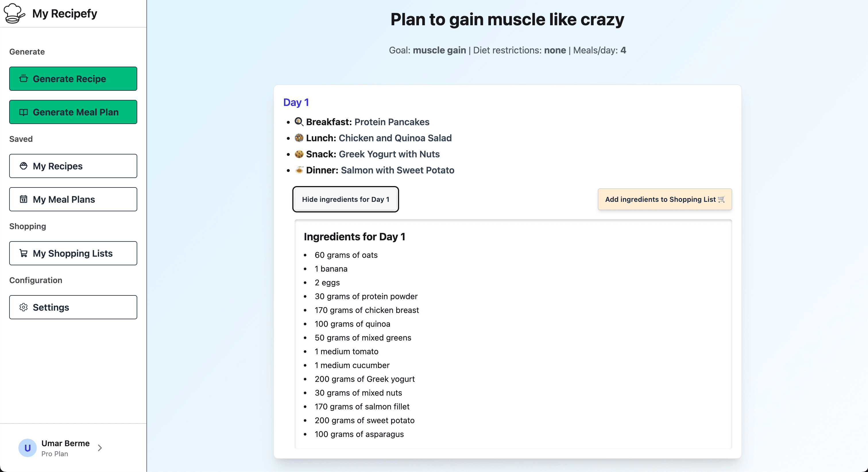Click the chef hat Recipefy logo
Viewport: 868px width, 472px height.
click(x=14, y=13)
